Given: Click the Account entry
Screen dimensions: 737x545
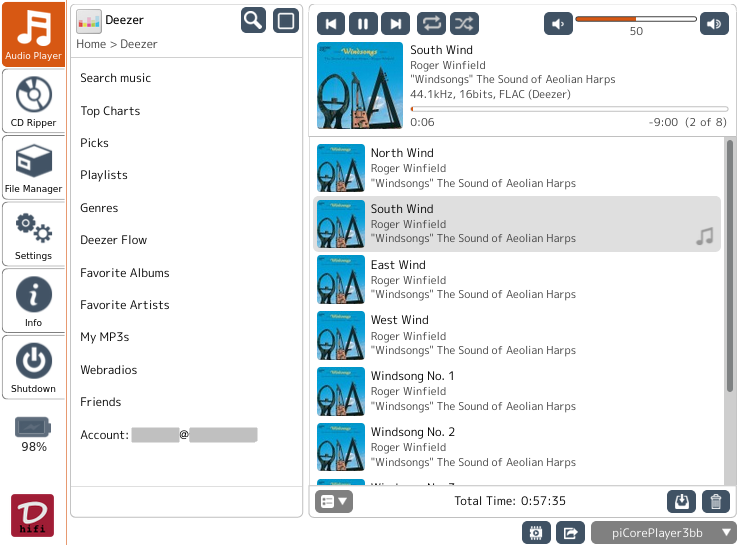Looking at the screenshot, I should click(169, 435).
